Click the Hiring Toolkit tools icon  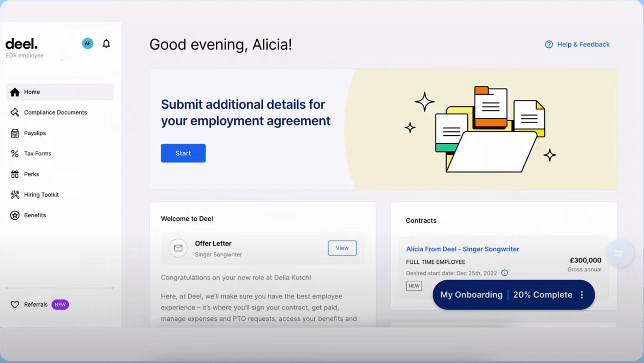pyautogui.click(x=15, y=195)
